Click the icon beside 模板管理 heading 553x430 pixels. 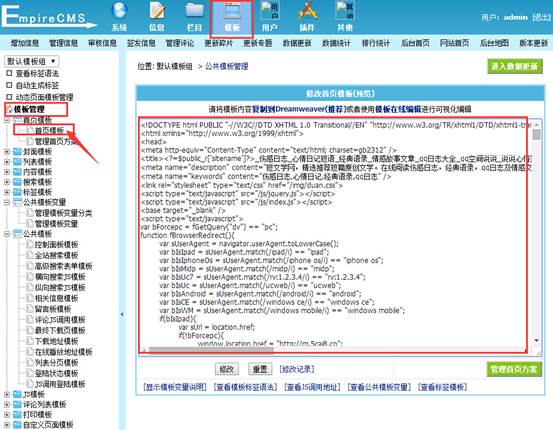(x=9, y=109)
